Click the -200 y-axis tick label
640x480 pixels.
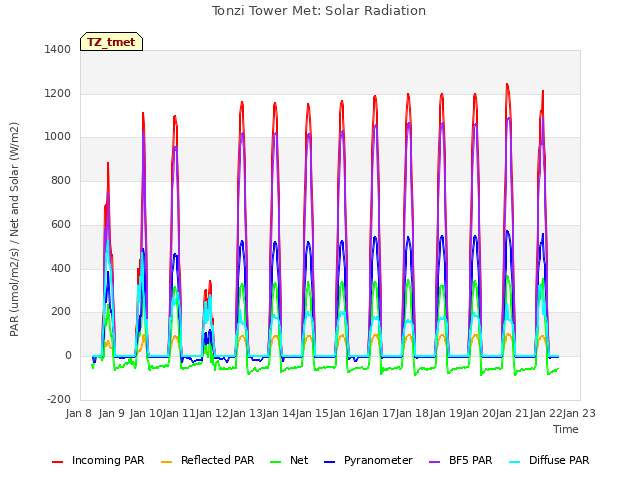[x=59, y=399]
